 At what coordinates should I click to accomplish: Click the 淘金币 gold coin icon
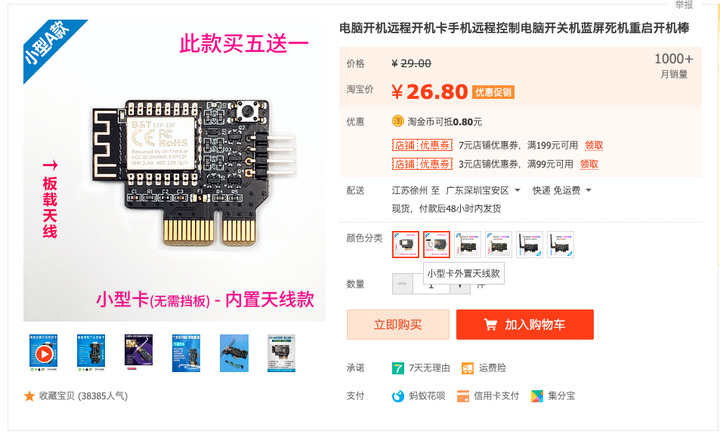point(398,121)
